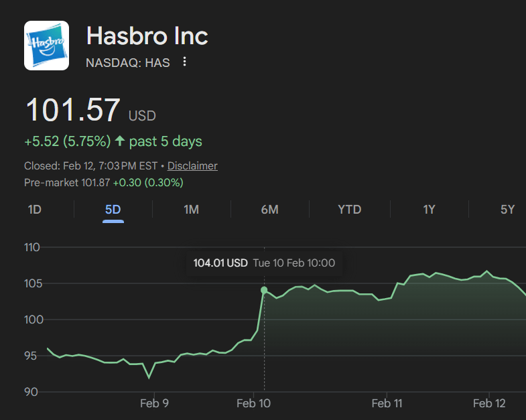Open the 5Y chart range
Screen dimensions: 526x420
pos(507,210)
